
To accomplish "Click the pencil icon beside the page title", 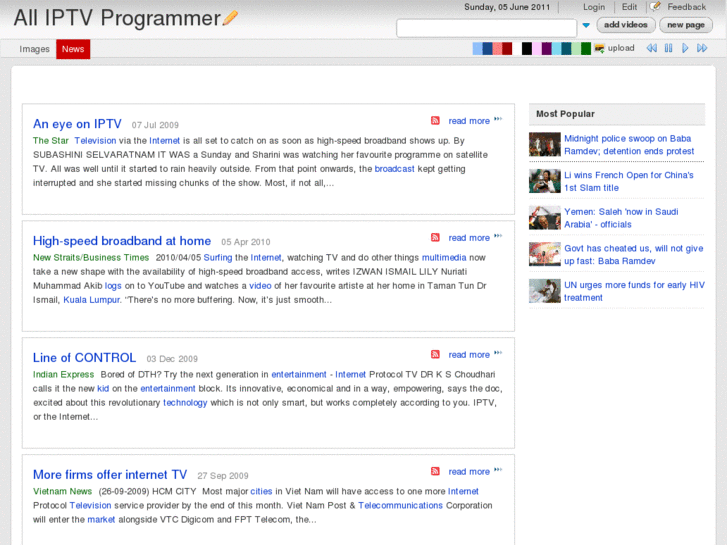I will pyautogui.click(x=231, y=17).
